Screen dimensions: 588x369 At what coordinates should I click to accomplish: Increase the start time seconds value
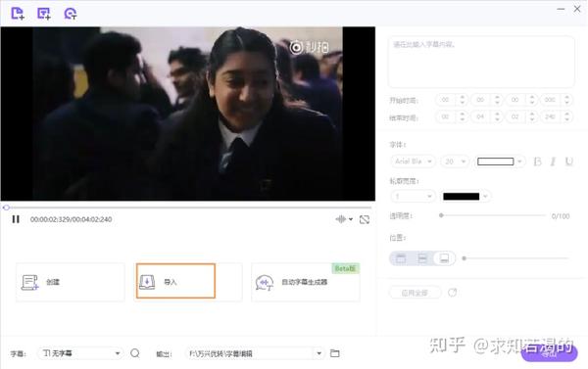(532, 97)
